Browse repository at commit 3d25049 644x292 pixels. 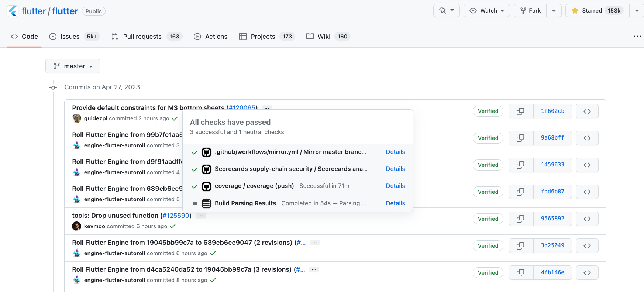(x=587, y=246)
